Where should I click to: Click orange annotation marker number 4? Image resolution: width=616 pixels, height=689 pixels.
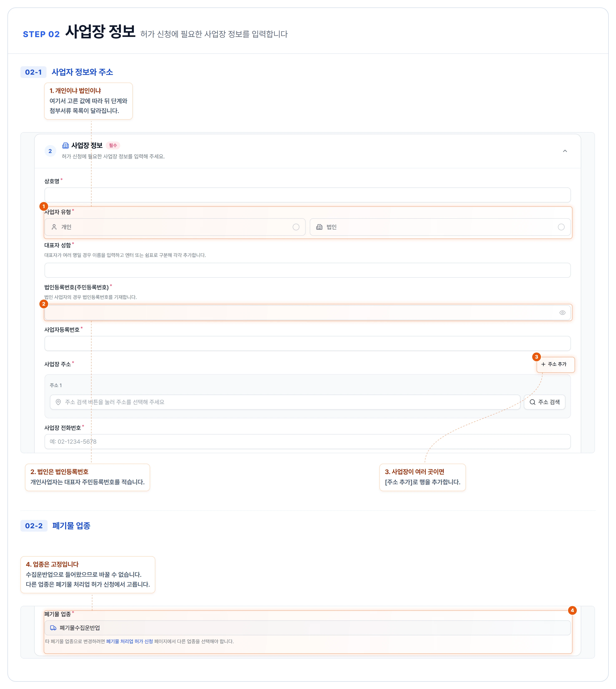coord(572,610)
